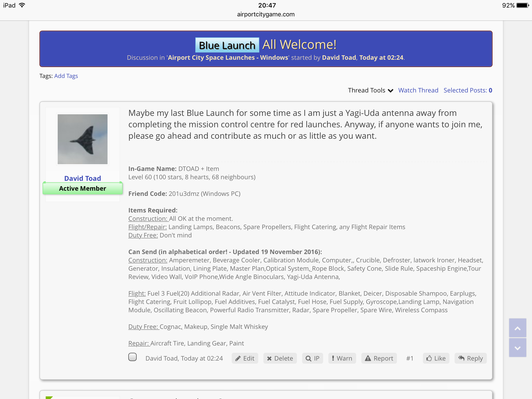Click the Vulcan aircraft avatar image

83,139
